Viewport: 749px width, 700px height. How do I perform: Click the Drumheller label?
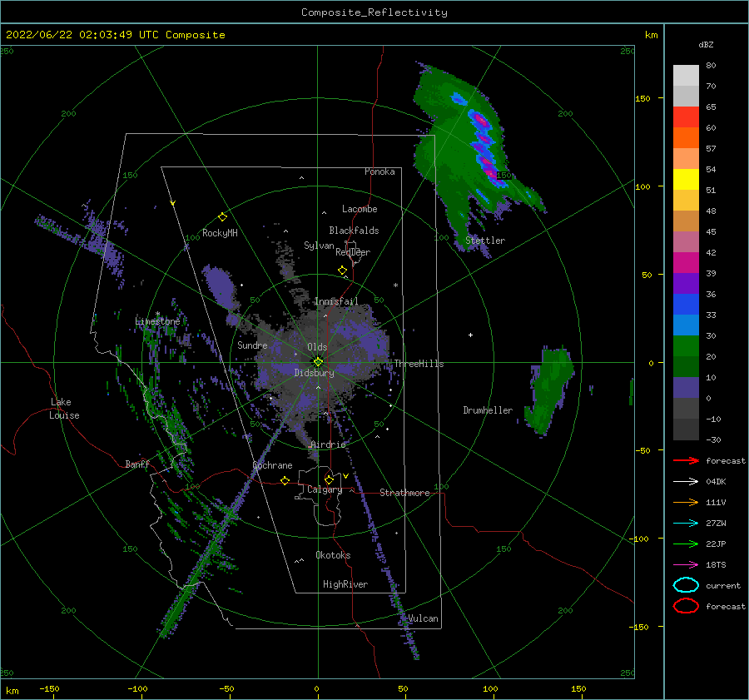[x=488, y=410]
